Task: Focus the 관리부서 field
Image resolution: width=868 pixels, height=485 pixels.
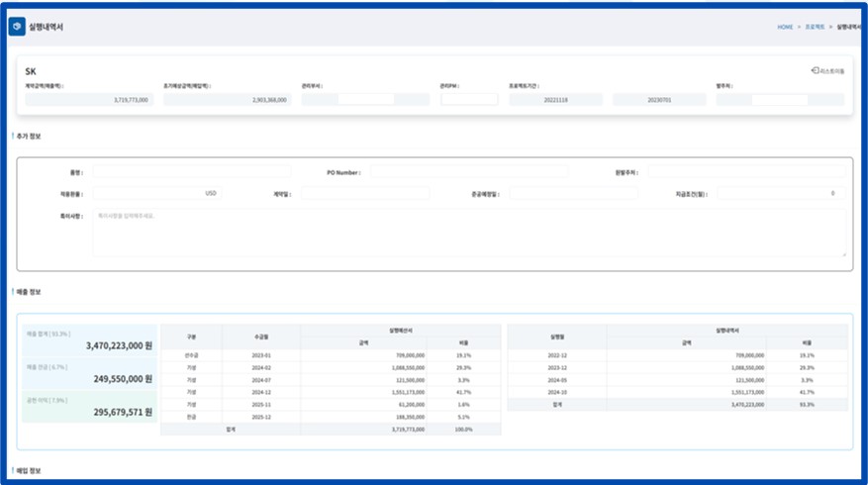Action: (365, 100)
